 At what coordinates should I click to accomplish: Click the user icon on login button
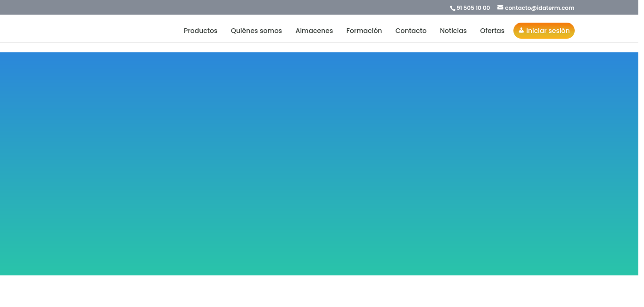(x=521, y=30)
